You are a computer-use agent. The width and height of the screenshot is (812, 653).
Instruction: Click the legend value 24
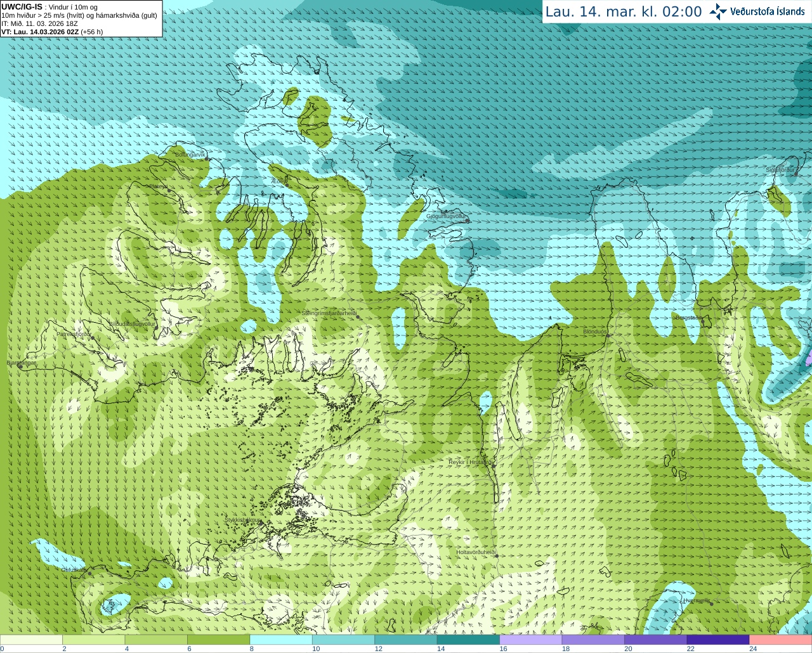[753, 649]
